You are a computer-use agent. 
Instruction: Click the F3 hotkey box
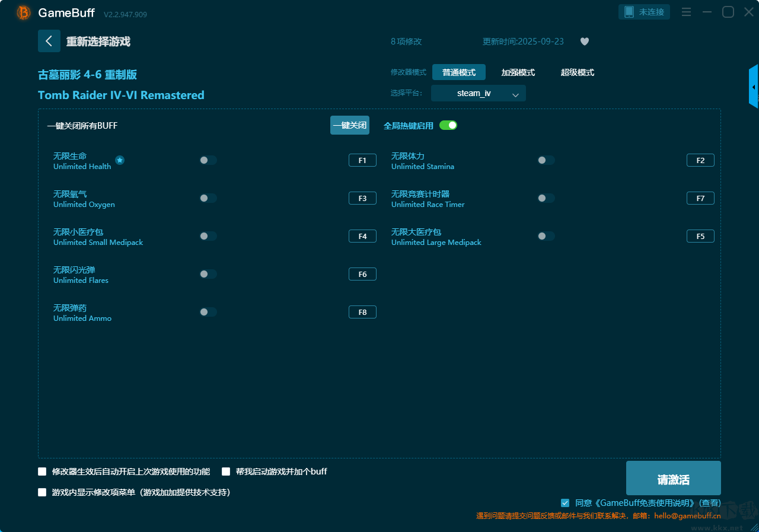tap(362, 198)
